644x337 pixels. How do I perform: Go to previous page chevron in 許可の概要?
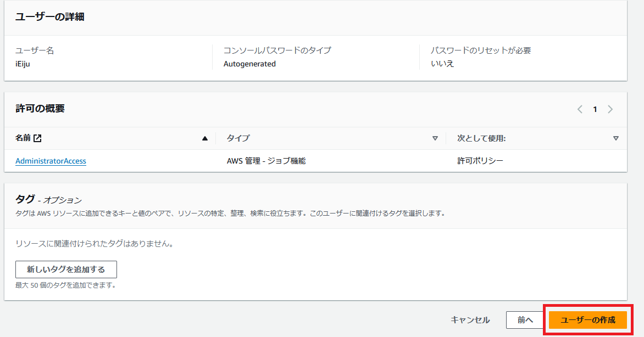coord(580,109)
